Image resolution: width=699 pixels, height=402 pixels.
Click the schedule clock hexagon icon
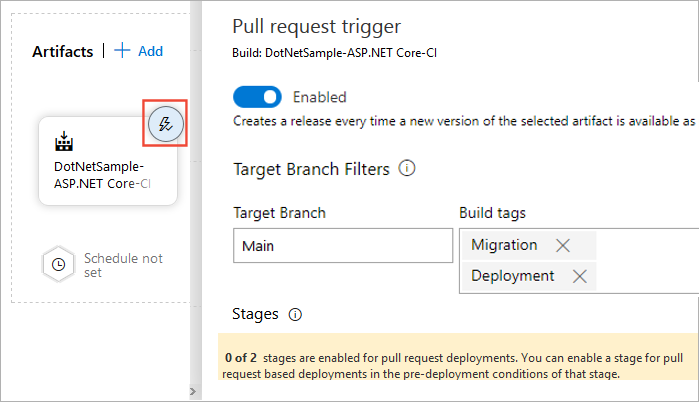click(58, 265)
